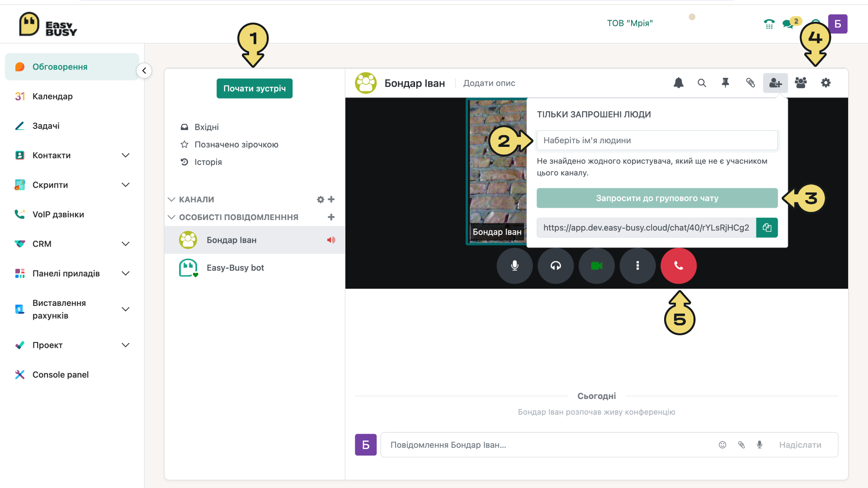Viewport: 868px width, 488px height.
Task: Record a voice message with microphone icon
Action: pos(759,445)
